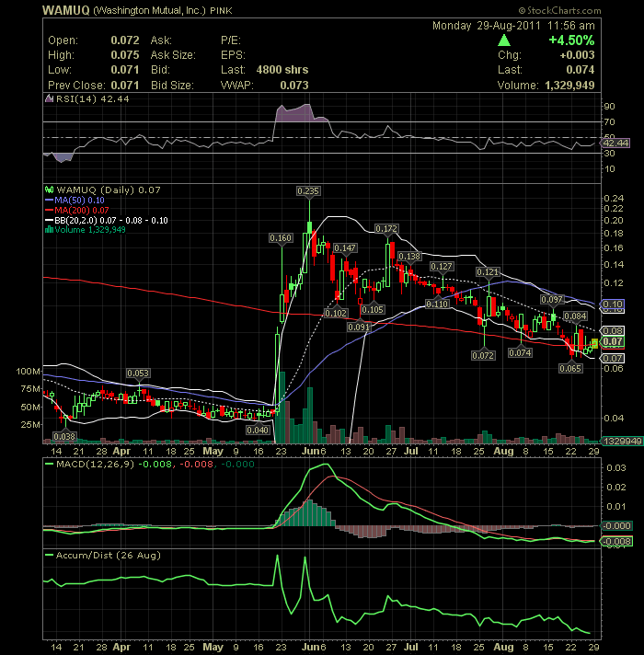Click the 1329949 volume axis tag
The image size is (644, 655).
pyautogui.click(x=622, y=442)
